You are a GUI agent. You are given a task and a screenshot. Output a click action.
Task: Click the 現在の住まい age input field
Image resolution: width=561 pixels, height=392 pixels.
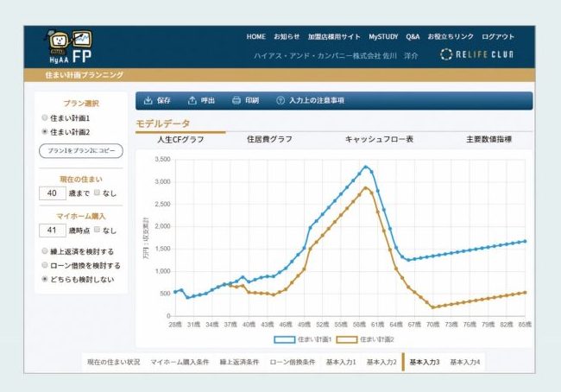pos(52,193)
